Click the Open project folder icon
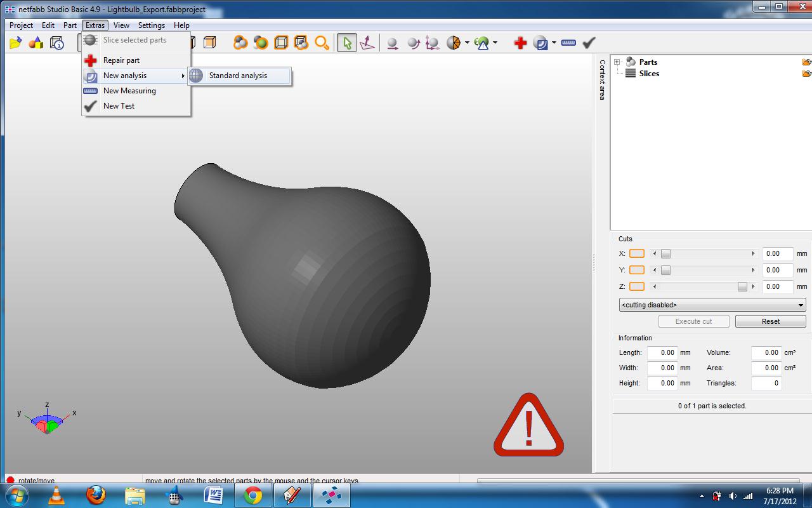 (16, 43)
